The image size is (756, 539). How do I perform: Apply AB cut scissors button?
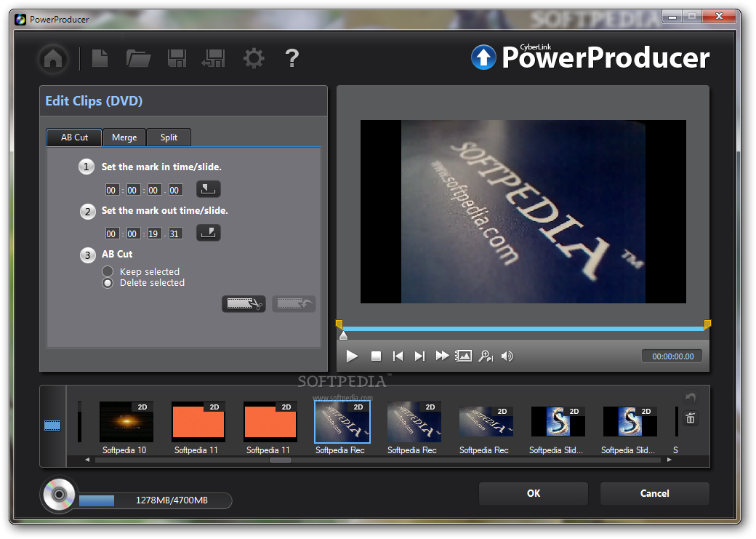[x=244, y=303]
